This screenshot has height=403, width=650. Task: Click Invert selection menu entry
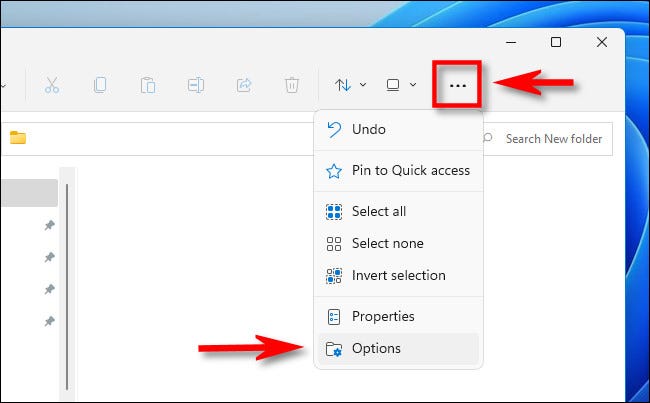pos(398,275)
